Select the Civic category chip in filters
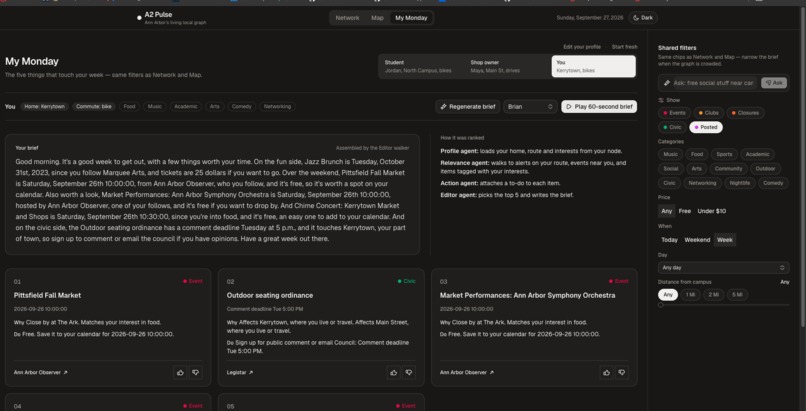This screenshot has height=411, width=806. (x=669, y=183)
